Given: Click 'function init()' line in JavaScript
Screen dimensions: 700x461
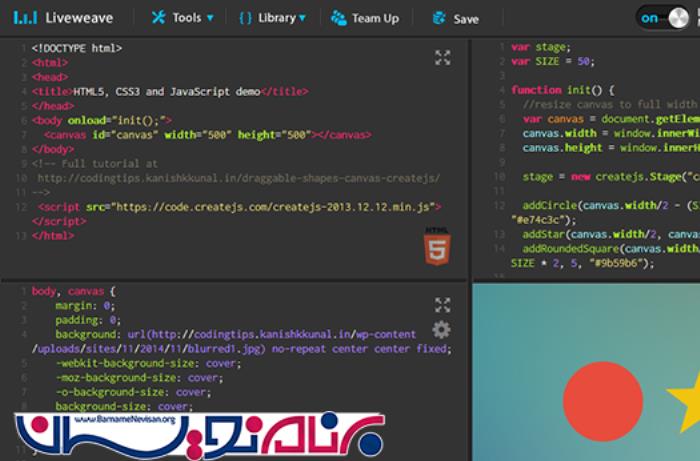Looking at the screenshot, I should (x=563, y=90).
